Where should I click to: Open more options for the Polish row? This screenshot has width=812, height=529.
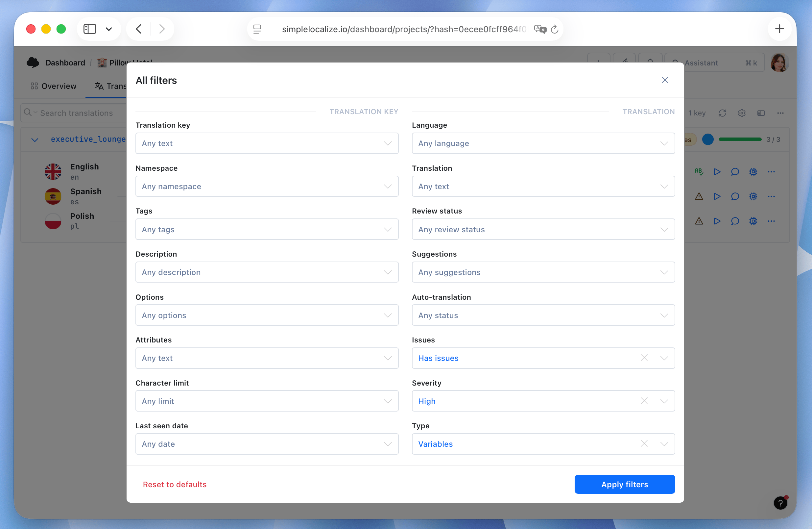coord(771,221)
